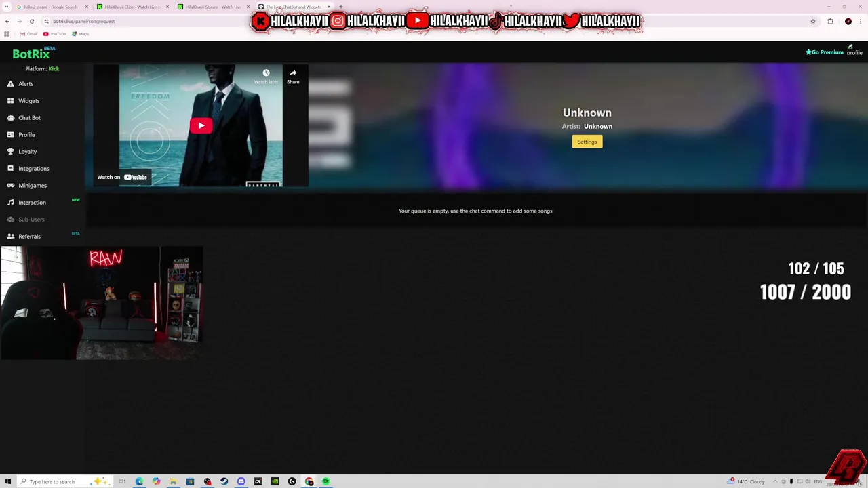
Task: Open the Chrome three-dot menu
Action: click(861, 21)
